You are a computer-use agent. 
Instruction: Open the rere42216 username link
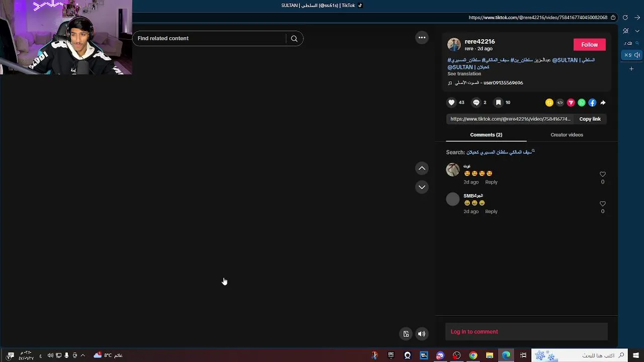coord(479,42)
